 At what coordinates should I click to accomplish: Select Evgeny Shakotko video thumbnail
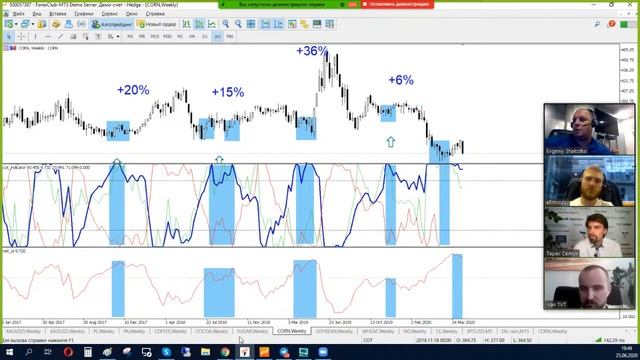point(589,129)
